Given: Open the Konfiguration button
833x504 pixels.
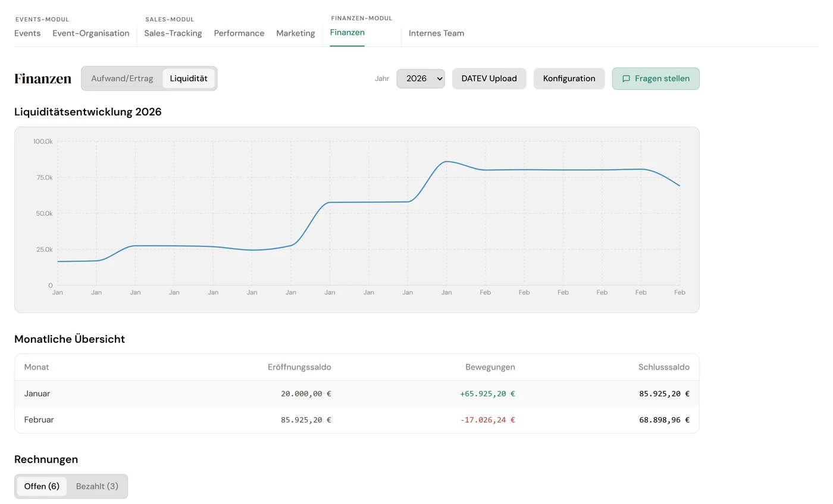Looking at the screenshot, I should click(x=569, y=79).
